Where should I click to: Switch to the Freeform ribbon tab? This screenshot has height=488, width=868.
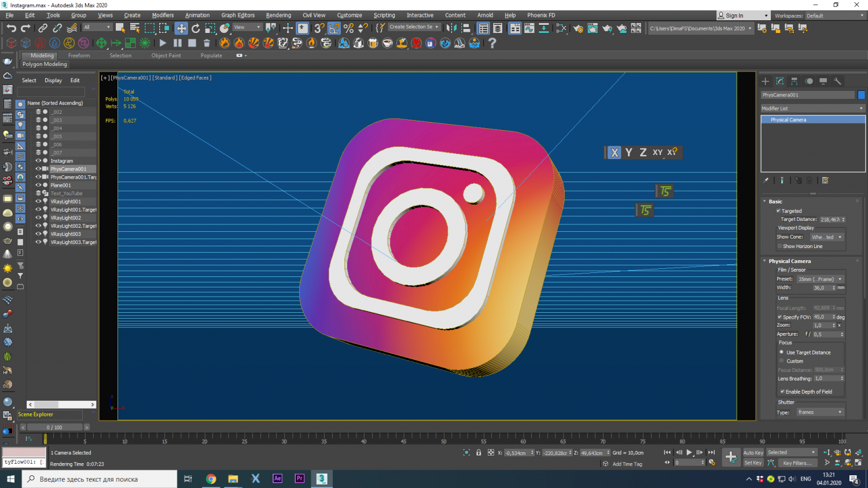[x=79, y=56]
